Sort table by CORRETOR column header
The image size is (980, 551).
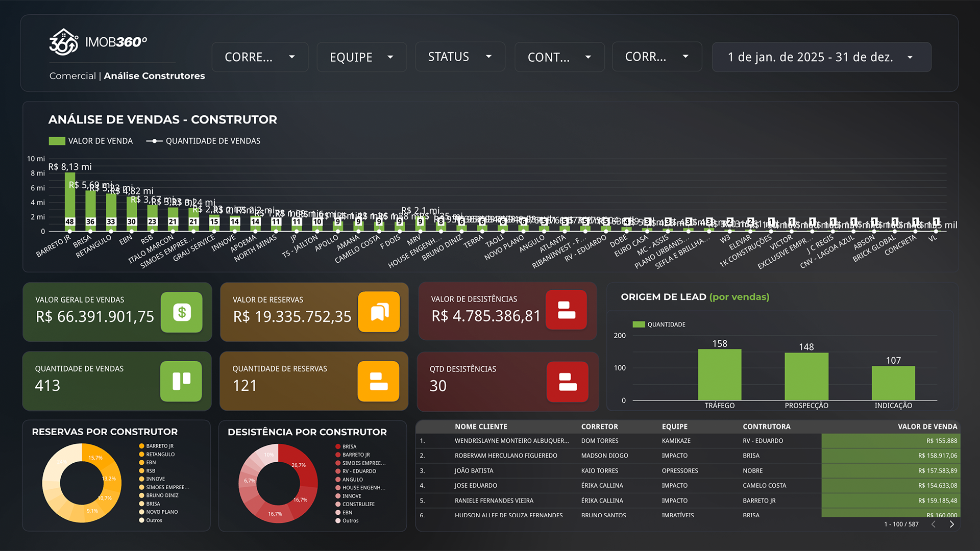(x=599, y=427)
